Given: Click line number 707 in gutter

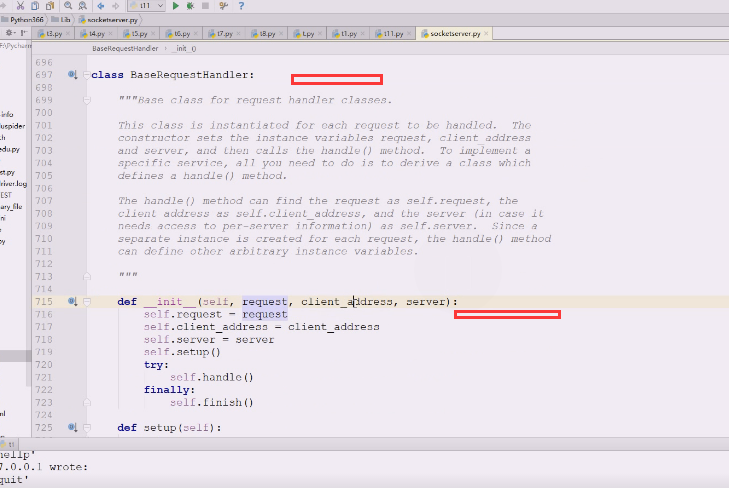Looking at the screenshot, I should pos(44,201).
